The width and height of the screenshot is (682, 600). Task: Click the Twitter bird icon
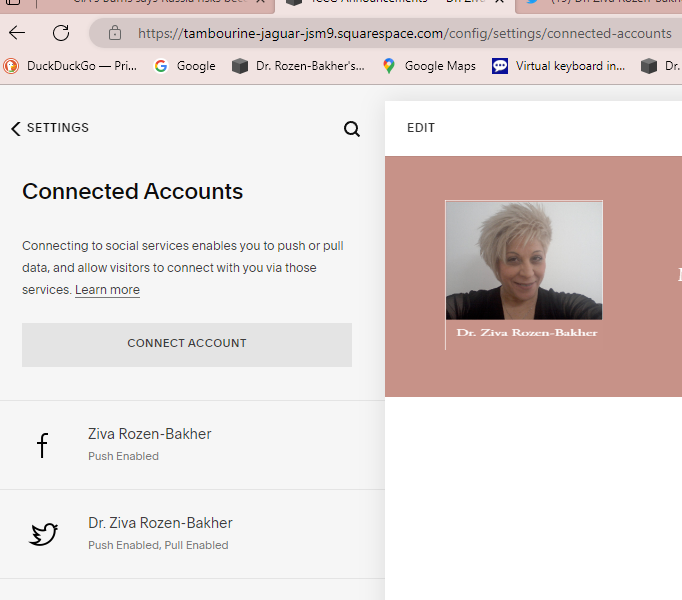(x=43, y=534)
